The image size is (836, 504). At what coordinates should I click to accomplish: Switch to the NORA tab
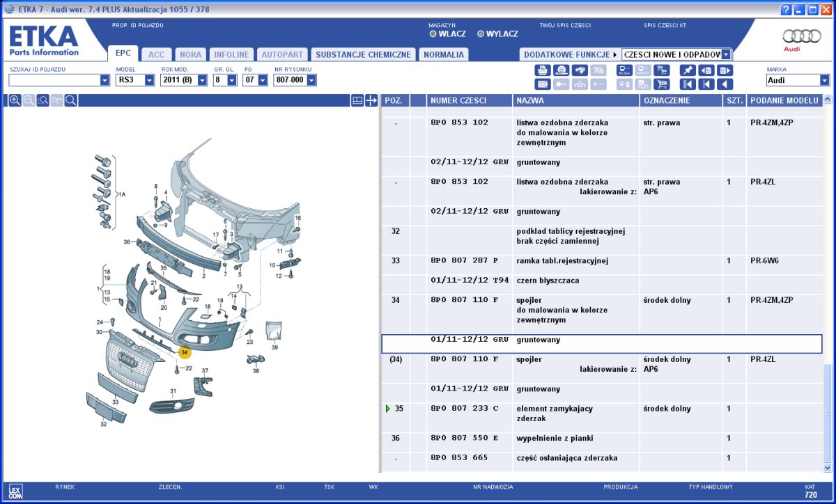point(191,54)
